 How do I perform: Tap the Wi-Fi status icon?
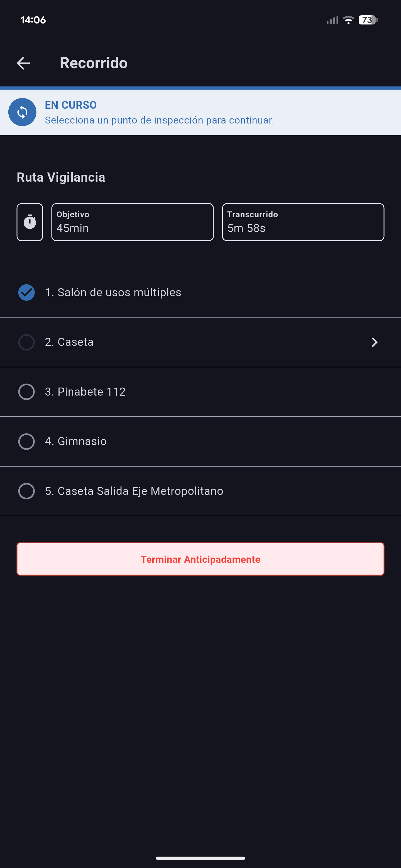point(348,20)
